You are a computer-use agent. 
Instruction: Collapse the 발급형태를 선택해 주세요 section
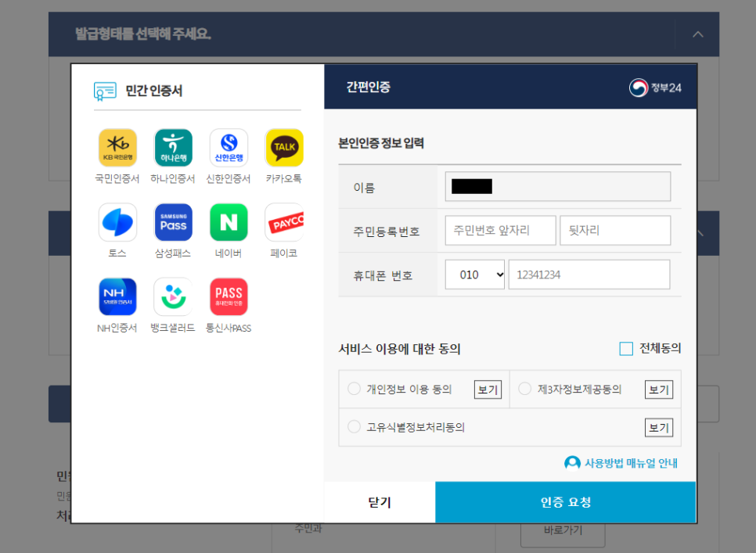click(x=697, y=34)
